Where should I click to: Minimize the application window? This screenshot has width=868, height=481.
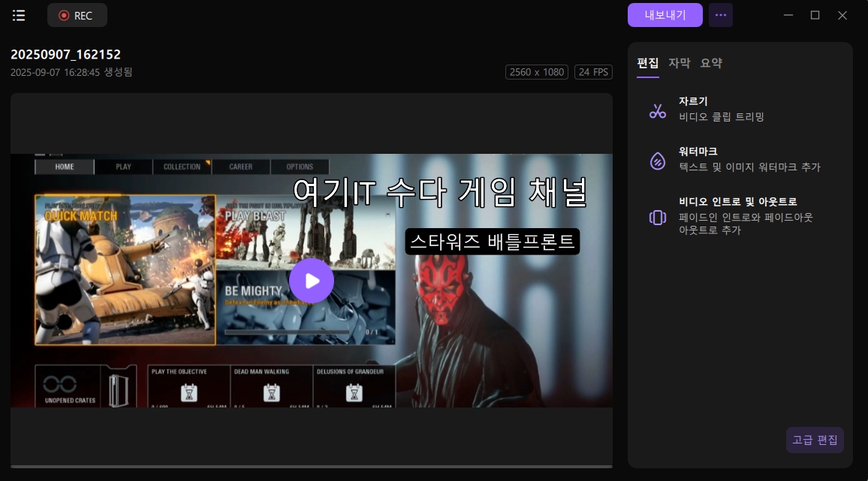coord(788,16)
